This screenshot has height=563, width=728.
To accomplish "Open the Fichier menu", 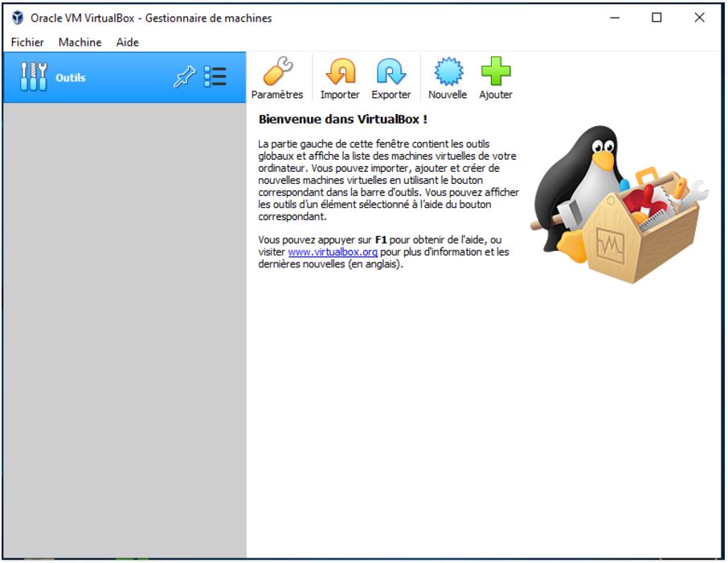I will coord(27,43).
